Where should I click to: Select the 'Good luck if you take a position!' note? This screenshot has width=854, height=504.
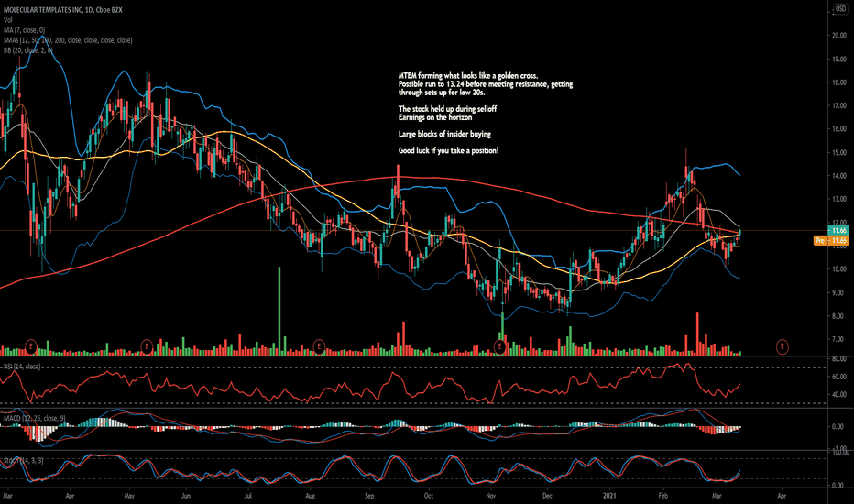tap(448, 150)
